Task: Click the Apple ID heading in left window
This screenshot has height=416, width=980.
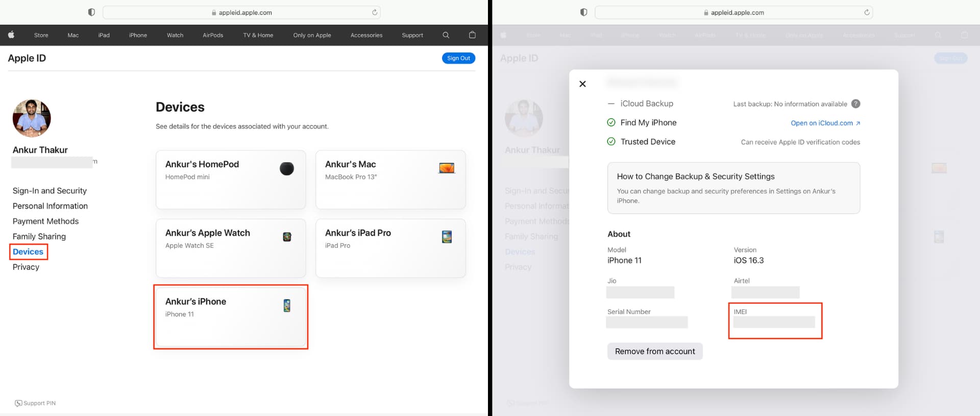Action: point(27,58)
